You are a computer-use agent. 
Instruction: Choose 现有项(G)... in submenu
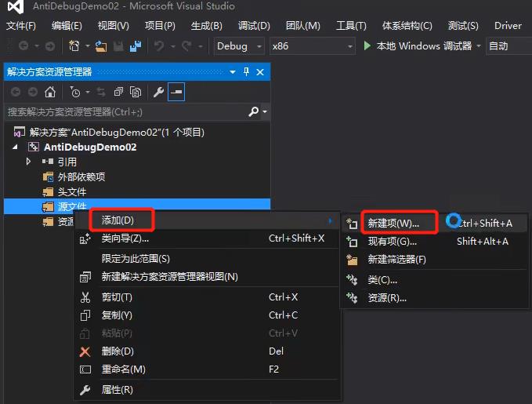434,242
